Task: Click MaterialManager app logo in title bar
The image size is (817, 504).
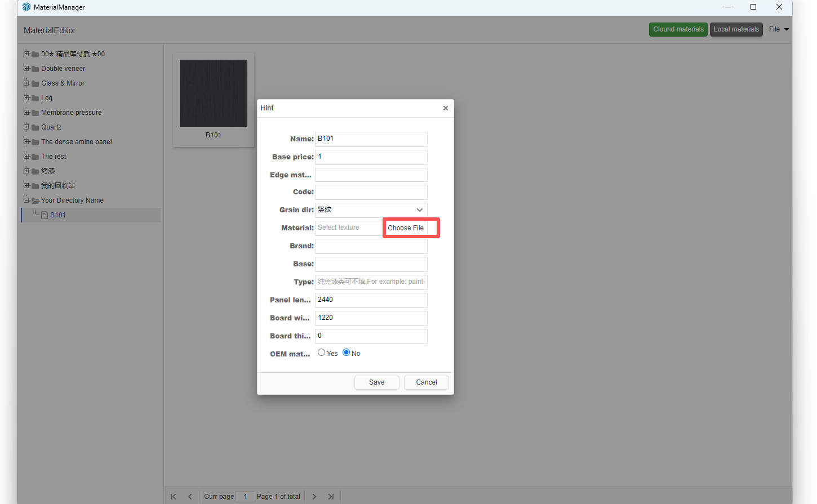Action: [26, 7]
